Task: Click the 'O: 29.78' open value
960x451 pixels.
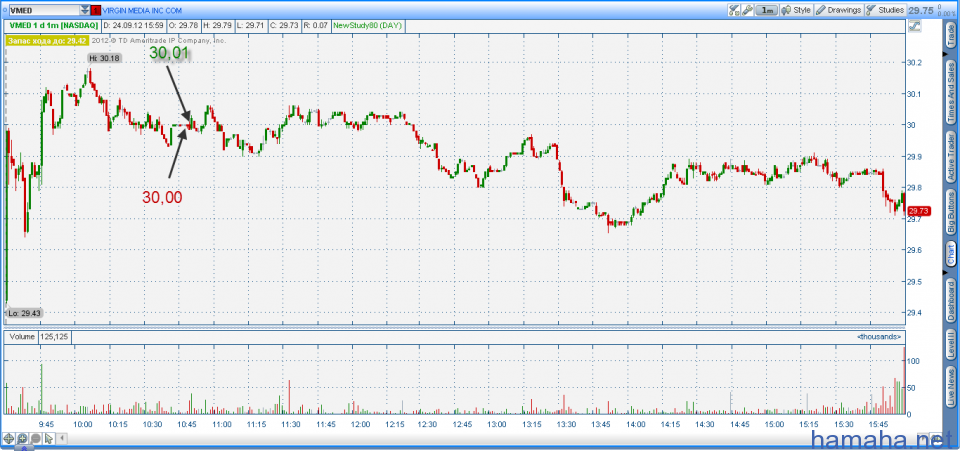Action: point(183,26)
